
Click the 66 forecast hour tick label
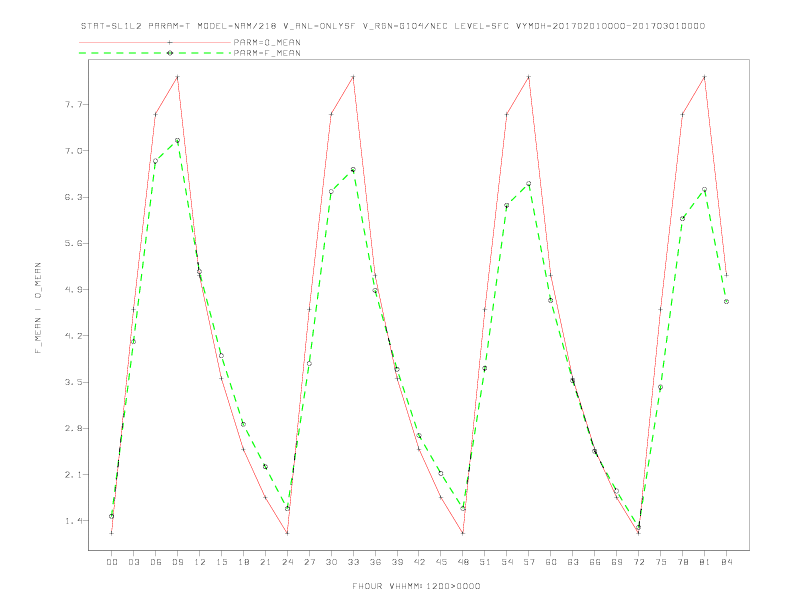595,562
